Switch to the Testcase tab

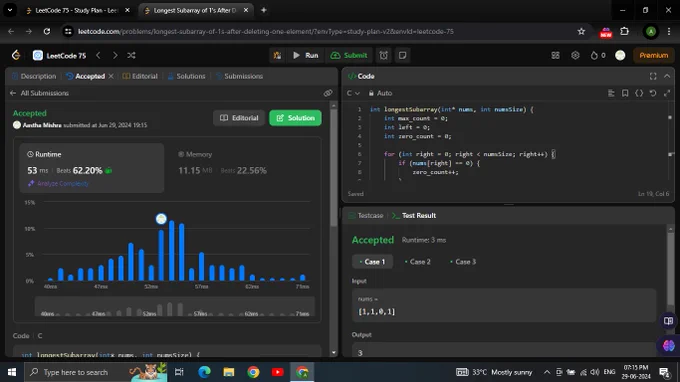coord(366,215)
